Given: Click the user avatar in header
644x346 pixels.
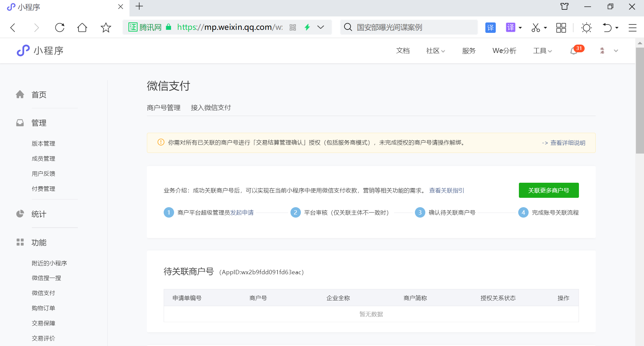Looking at the screenshot, I should click(602, 51).
